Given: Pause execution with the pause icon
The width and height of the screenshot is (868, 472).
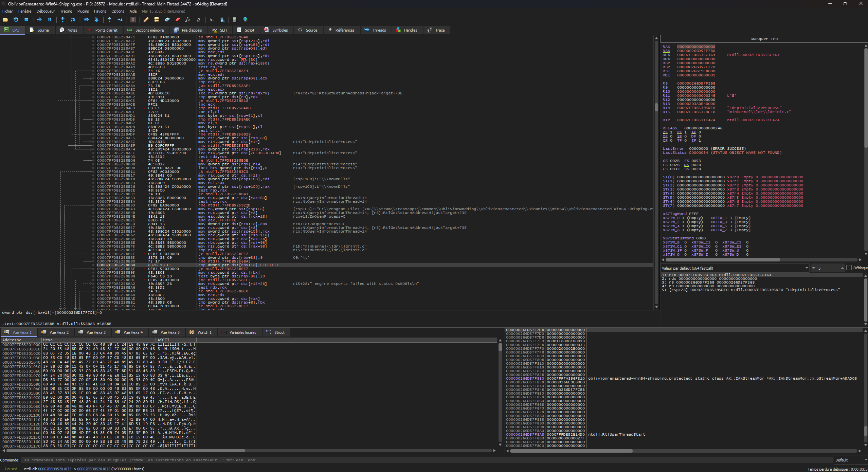Looking at the screenshot, I should click(50, 20).
